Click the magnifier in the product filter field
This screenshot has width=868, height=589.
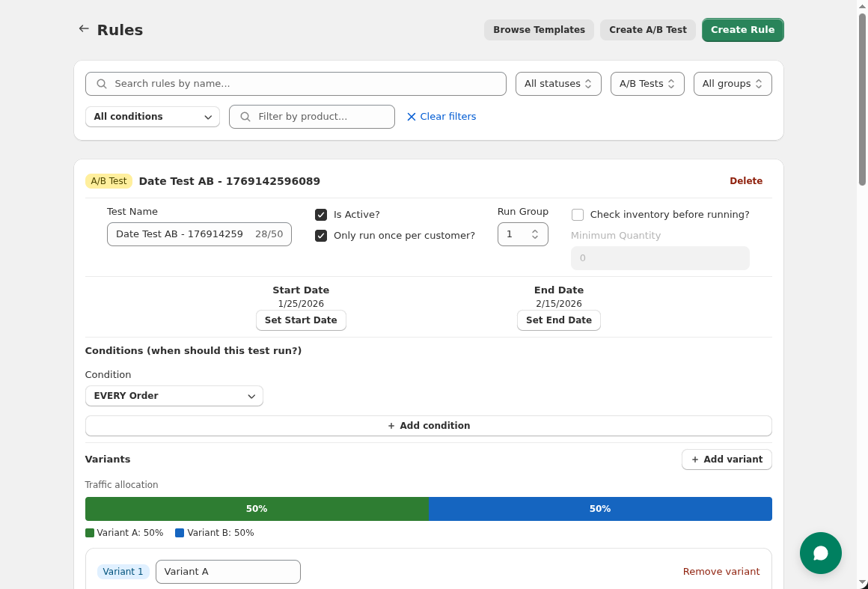[x=245, y=117]
